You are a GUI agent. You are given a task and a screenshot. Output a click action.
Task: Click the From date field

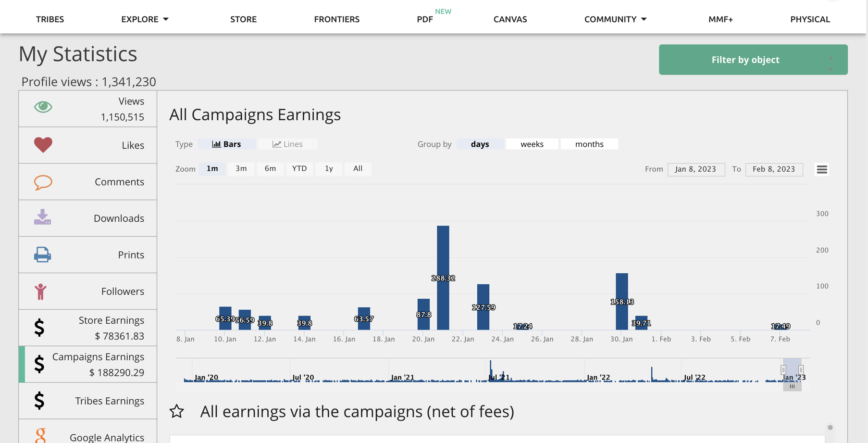pos(695,169)
